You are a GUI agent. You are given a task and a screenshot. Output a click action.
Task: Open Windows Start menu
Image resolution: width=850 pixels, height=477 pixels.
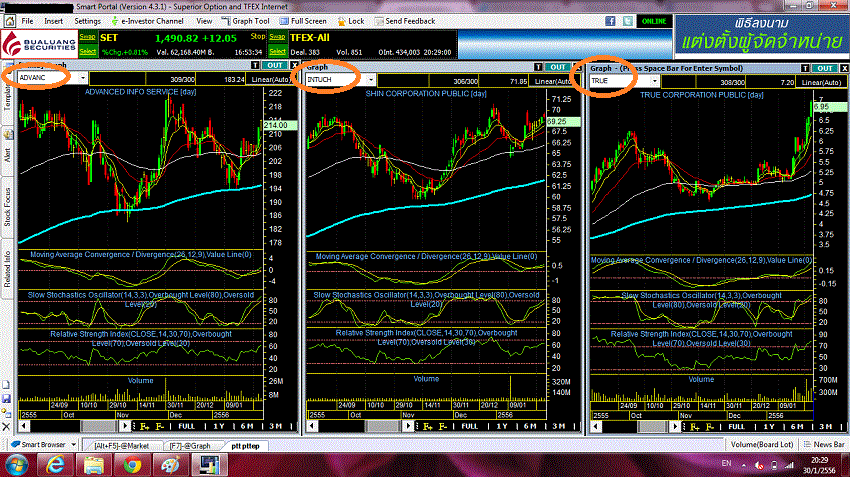tap(17, 466)
